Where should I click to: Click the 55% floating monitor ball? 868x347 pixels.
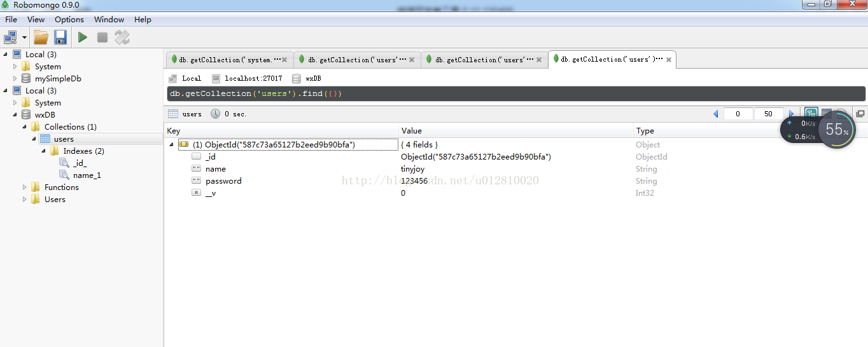point(837,130)
